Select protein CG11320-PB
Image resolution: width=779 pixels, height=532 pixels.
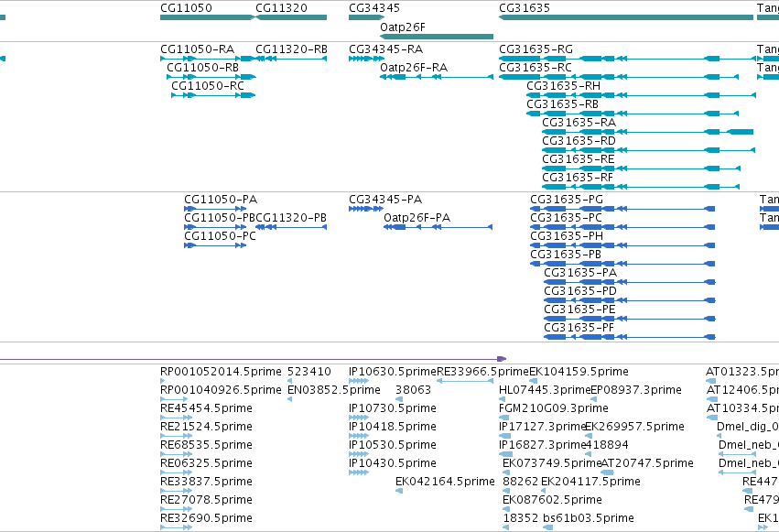tap(291, 218)
